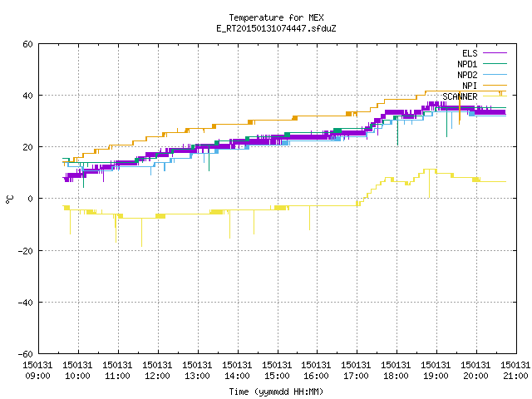Click the x-axis label 150131 18:00
The image size is (532, 399).
coord(396,371)
